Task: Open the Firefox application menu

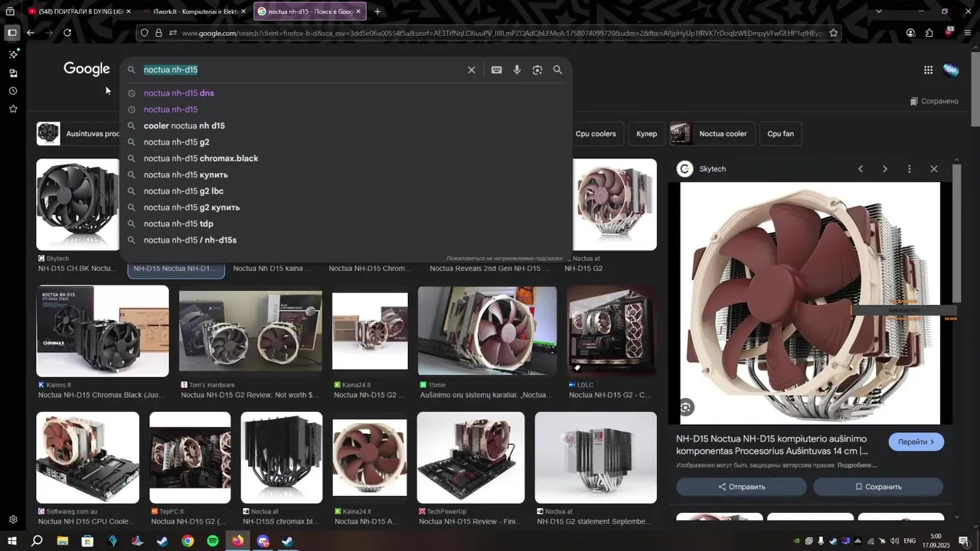Action: (968, 33)
